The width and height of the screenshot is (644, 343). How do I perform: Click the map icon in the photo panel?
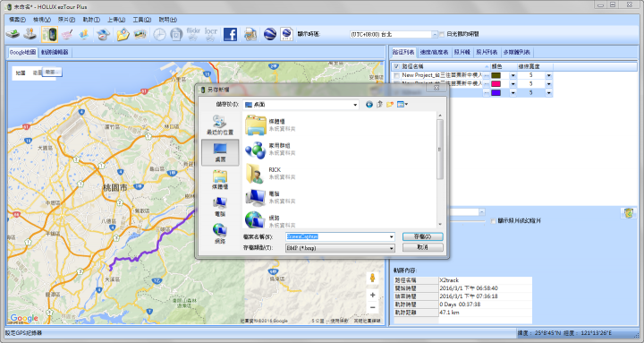[628, 213]
